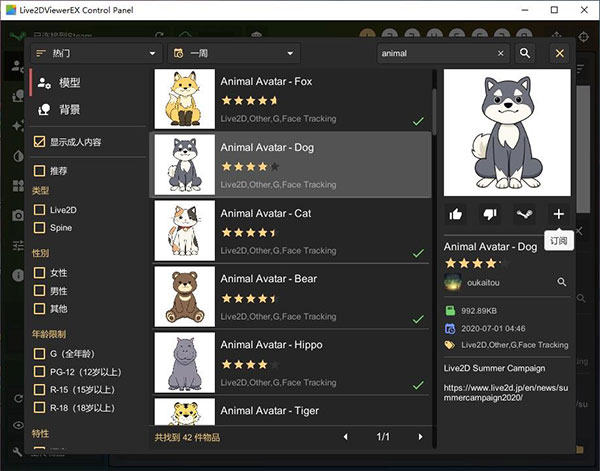Uncheck the 显示成人内容 checkbox
Screen dimensions: 600x471
(x=40, y=142)
